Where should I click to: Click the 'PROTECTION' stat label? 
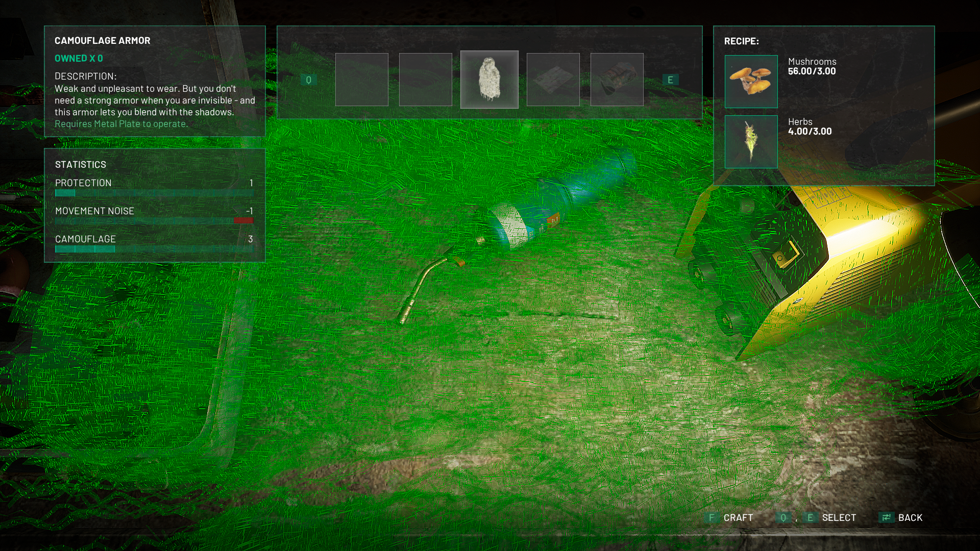pyautogui.click(x=83, y=183)
